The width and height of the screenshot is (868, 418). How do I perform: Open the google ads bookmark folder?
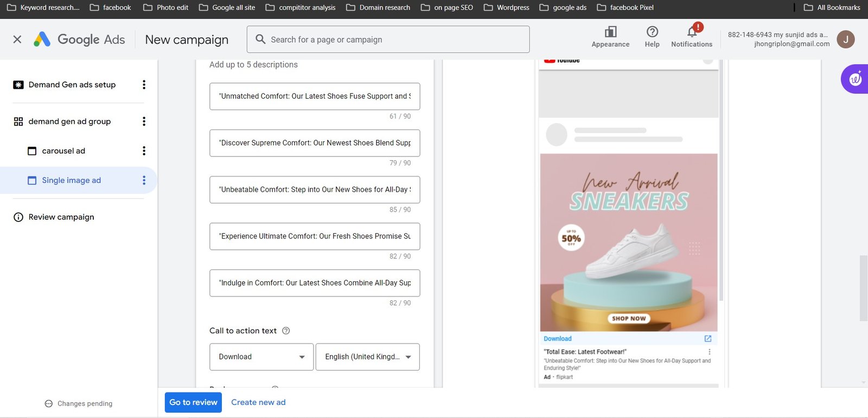[x=563, y=8]
